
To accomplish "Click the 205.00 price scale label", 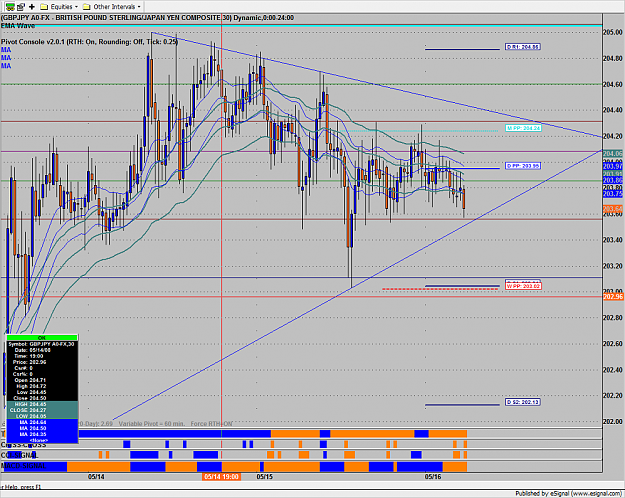I will (x=613, y=32).
